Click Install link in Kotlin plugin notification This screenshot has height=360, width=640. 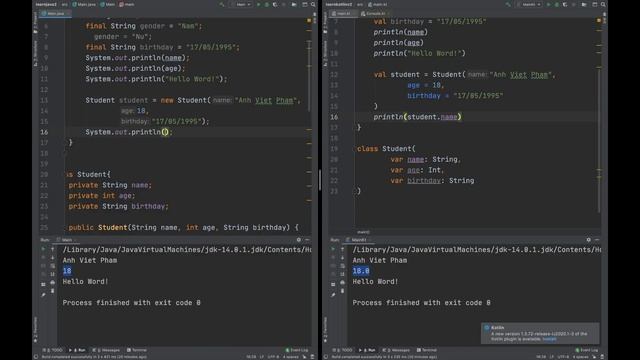[549, 339]
